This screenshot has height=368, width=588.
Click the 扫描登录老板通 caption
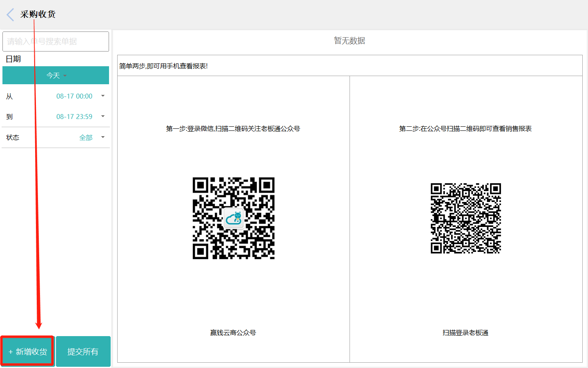[465, 333]
